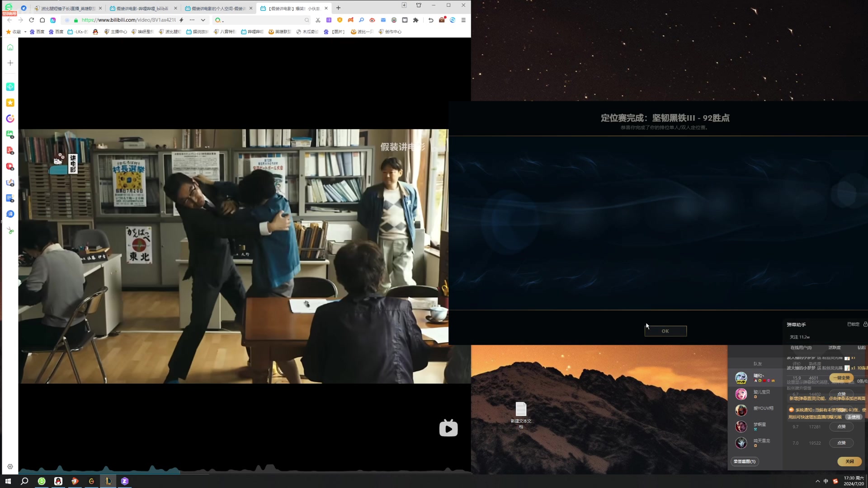Select teammate 梦啊星 row
Viewport: 868px width, 488px height.
pos(755,426)
